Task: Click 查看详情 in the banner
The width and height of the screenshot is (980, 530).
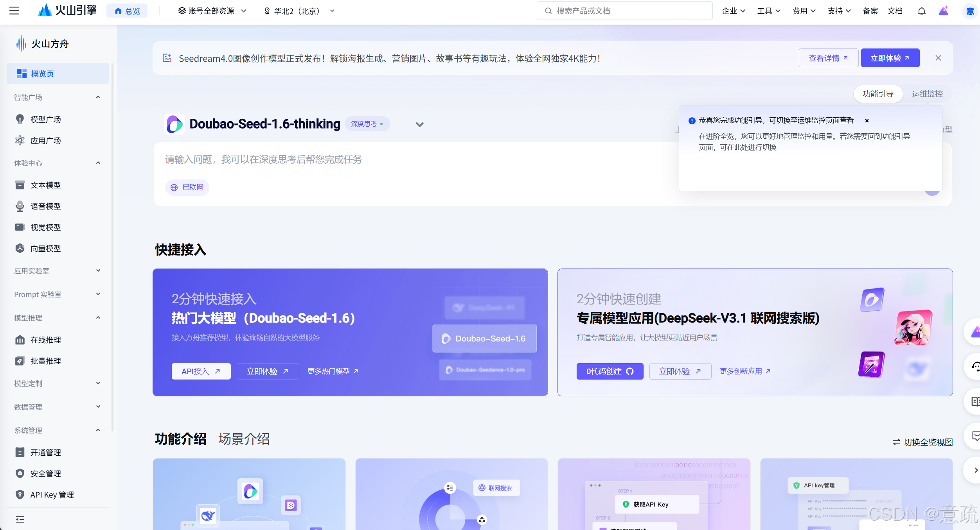Action: (828, 58)
